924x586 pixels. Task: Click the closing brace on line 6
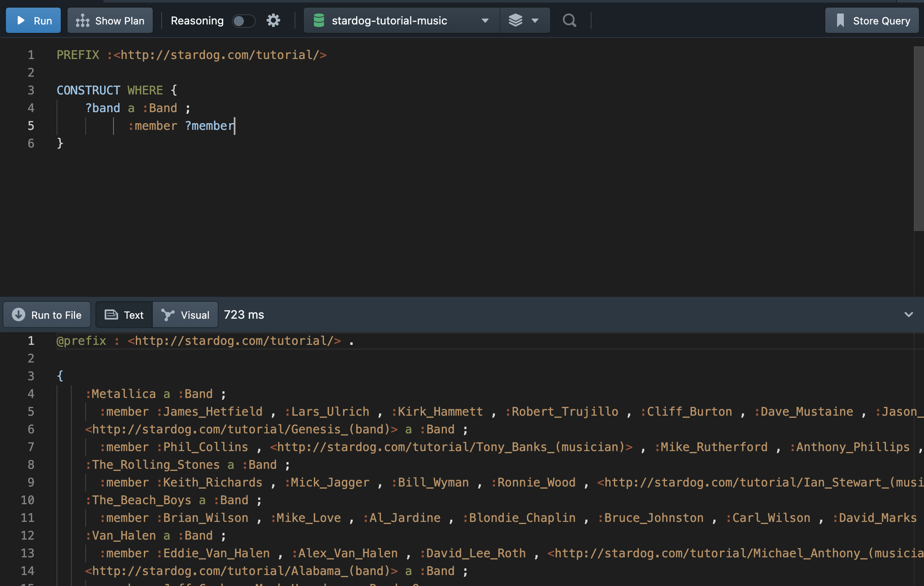click(60, 143)
